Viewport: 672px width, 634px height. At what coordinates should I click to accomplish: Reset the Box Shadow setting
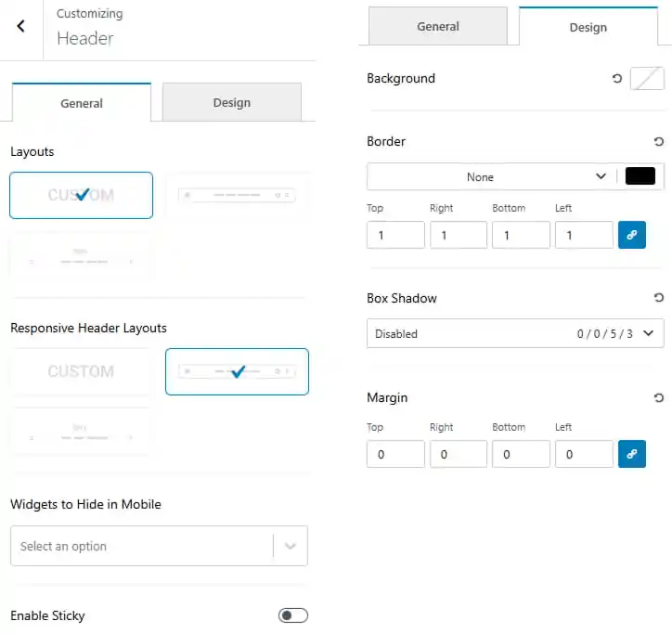coord(659,297)
